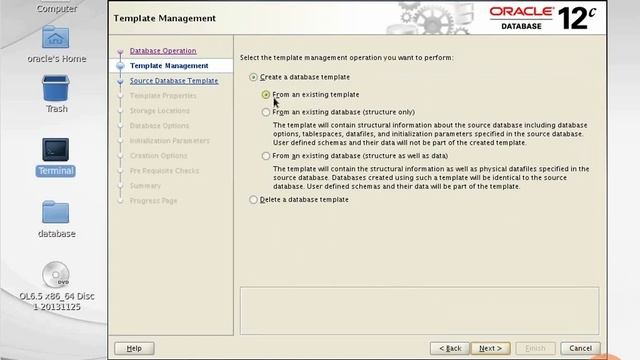The image size is (640, 360).
Task: Select the Template Management step
Action: point(169,66)
